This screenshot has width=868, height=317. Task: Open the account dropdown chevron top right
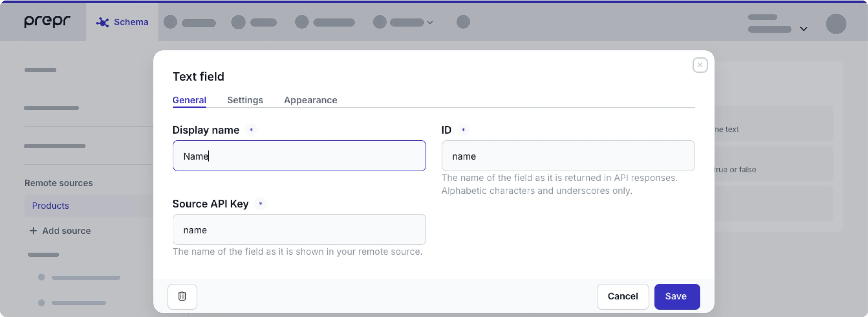[804, 29]
